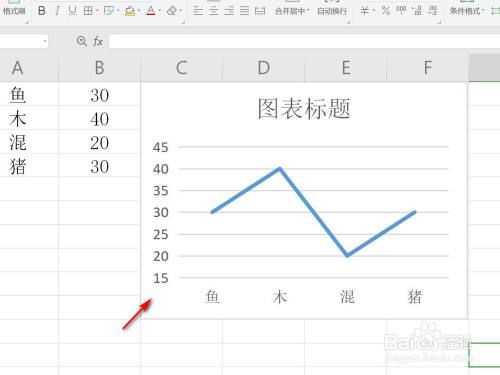This screenshot has height=375, width=500.
Task: Apply currency ¥ number format
Action: (365, 11)
